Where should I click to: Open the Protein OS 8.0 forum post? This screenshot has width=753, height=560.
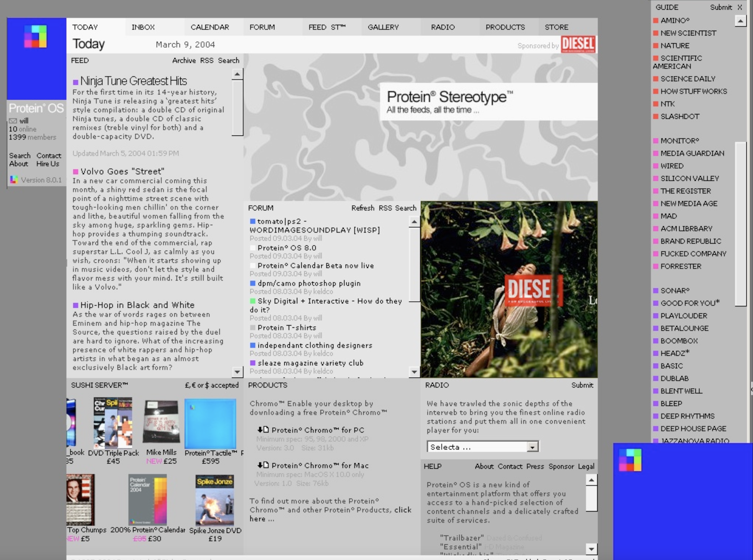287,248
